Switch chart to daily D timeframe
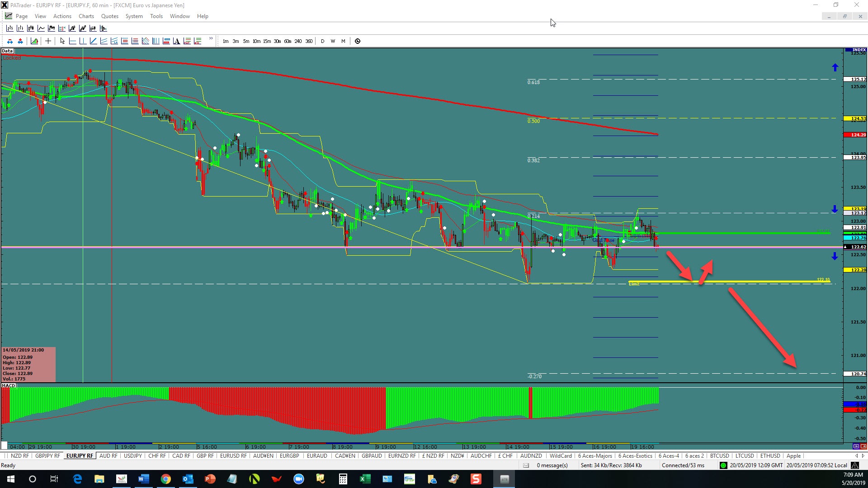 pyautogui.click(x=322, y=41)
